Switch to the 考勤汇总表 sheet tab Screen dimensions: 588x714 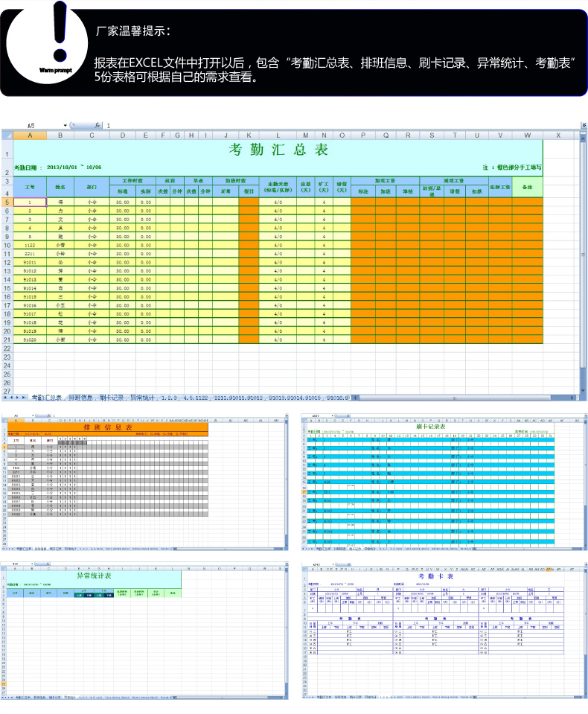[46, 398]
